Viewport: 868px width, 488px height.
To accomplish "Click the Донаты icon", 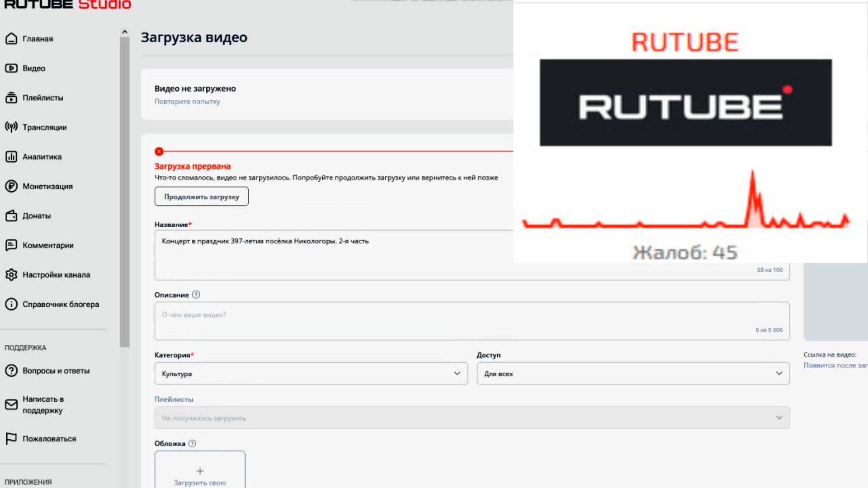I will pyautogui.click(x=11, y=216).
